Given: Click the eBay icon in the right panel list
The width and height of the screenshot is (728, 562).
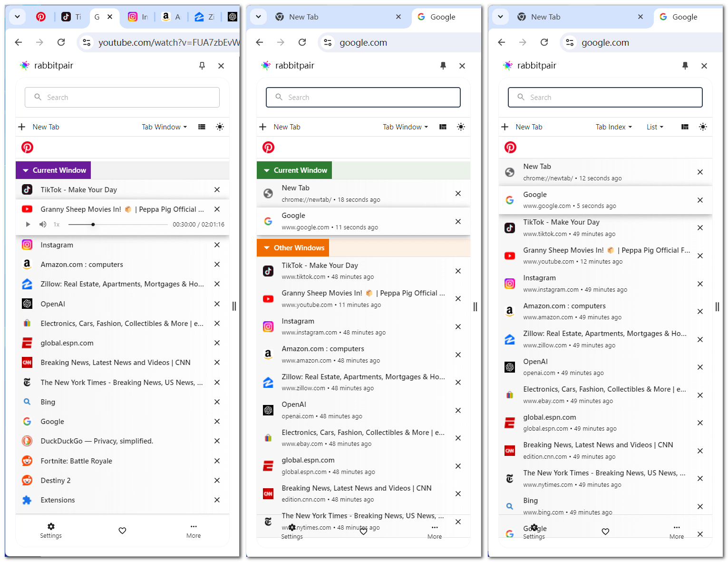Looking at the screenshot, I should tap(510, 395).
